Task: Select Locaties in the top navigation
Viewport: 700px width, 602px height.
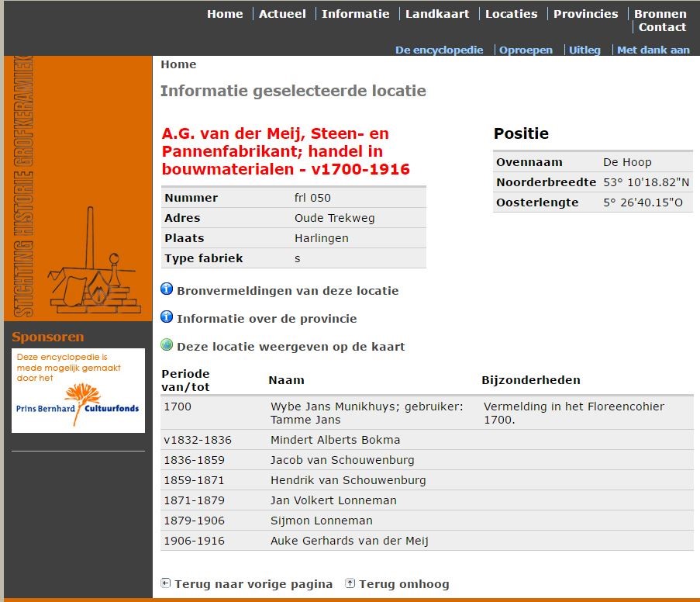Action: coord(511,14)
